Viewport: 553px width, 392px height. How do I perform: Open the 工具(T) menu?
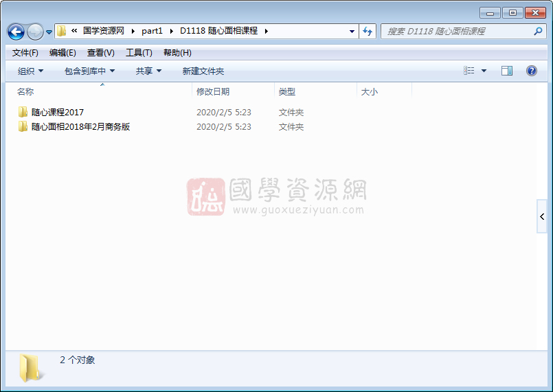[139, 53]
